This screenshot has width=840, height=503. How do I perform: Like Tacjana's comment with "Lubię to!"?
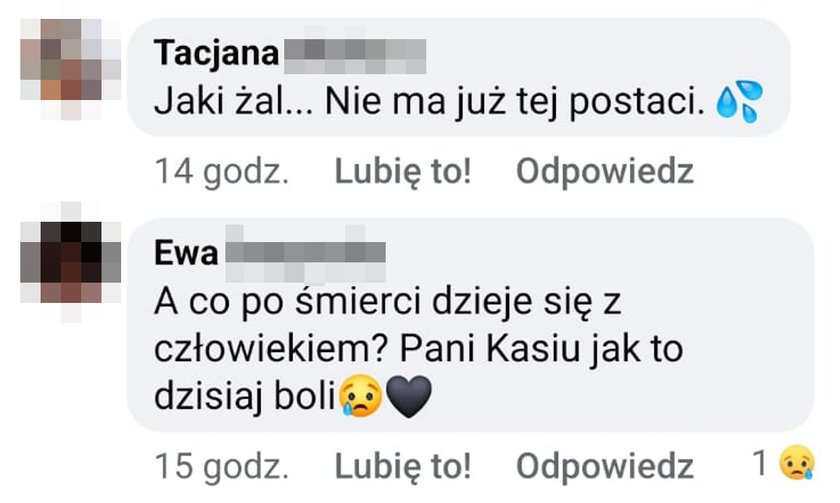pyautogui.click(x=403, y=171)
